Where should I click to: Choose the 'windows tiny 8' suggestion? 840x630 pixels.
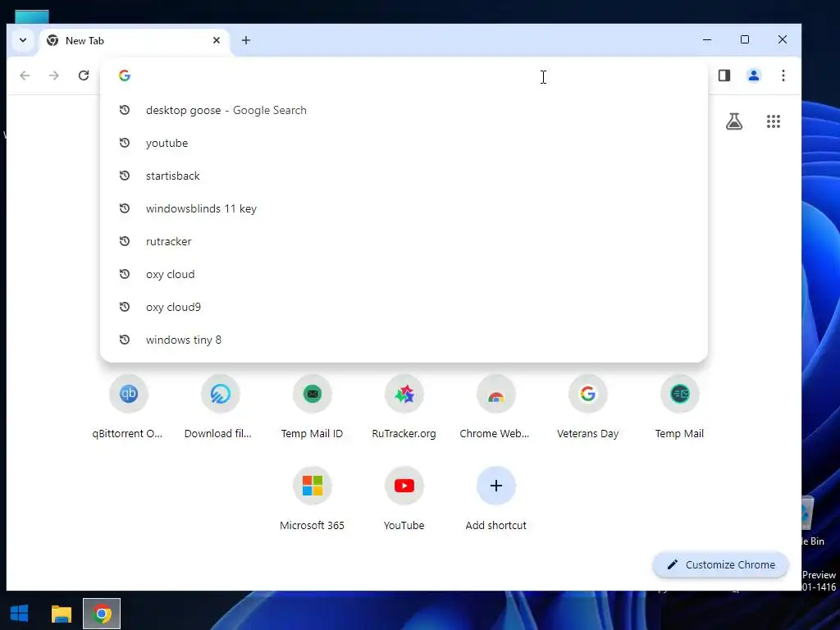[404, 340]
